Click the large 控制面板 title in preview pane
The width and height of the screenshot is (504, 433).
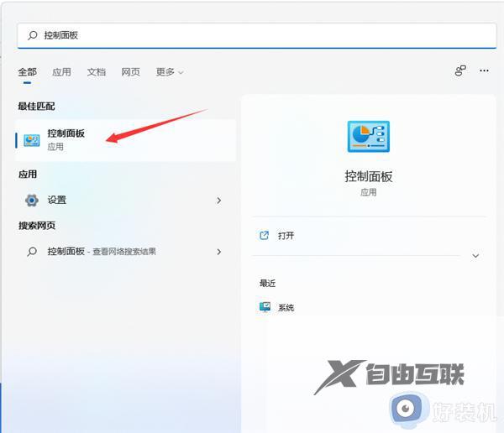click(369, 176)
